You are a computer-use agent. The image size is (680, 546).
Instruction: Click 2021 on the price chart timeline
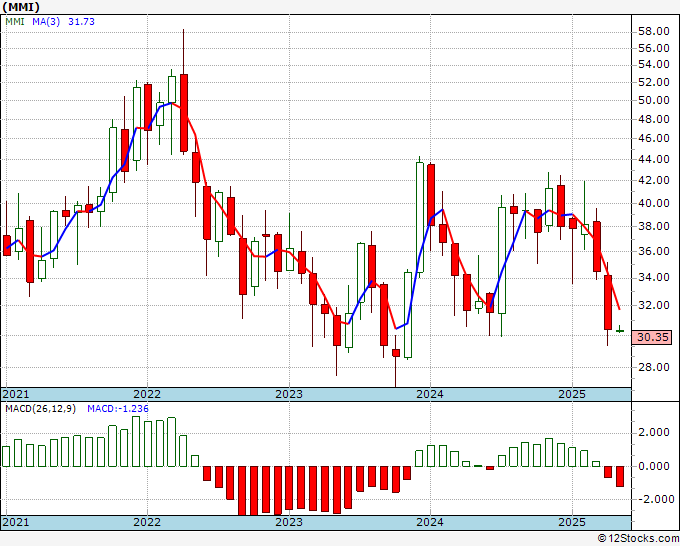(16, 394)
